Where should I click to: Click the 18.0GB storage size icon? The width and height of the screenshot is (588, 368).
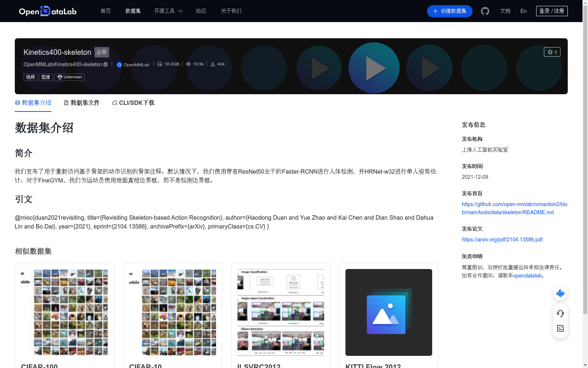point(160,64)
